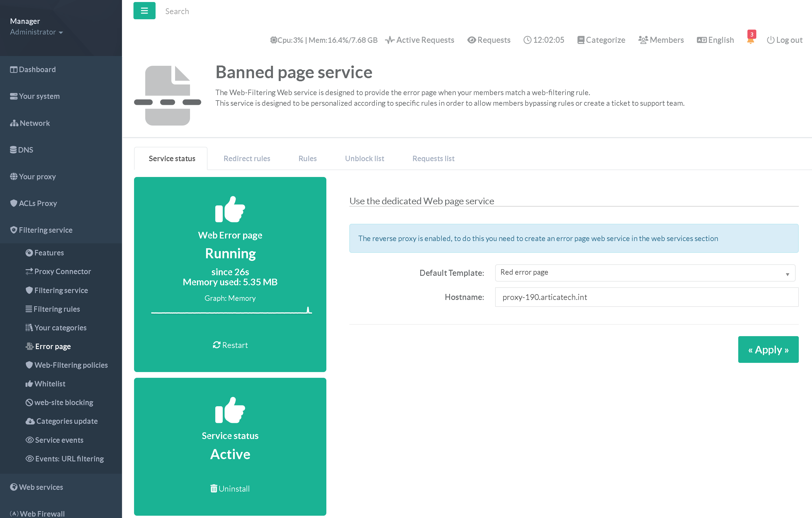Click Uninstall on Service status card

tap(230, 488)
